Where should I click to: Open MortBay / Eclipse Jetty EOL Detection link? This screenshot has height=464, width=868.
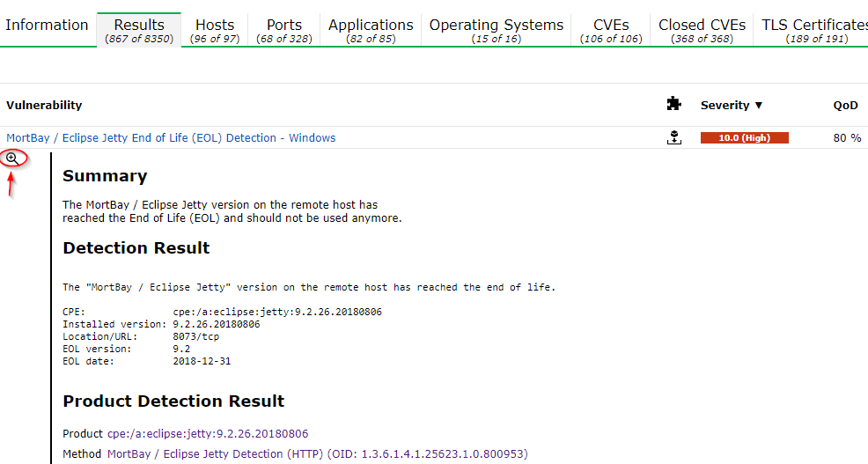point(171,138)
